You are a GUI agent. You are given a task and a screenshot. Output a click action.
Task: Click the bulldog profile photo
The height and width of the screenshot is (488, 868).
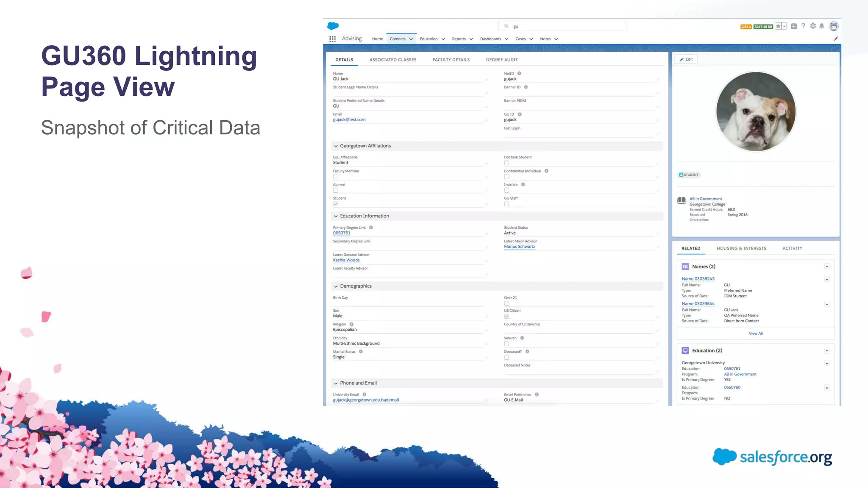pos(756,111)
